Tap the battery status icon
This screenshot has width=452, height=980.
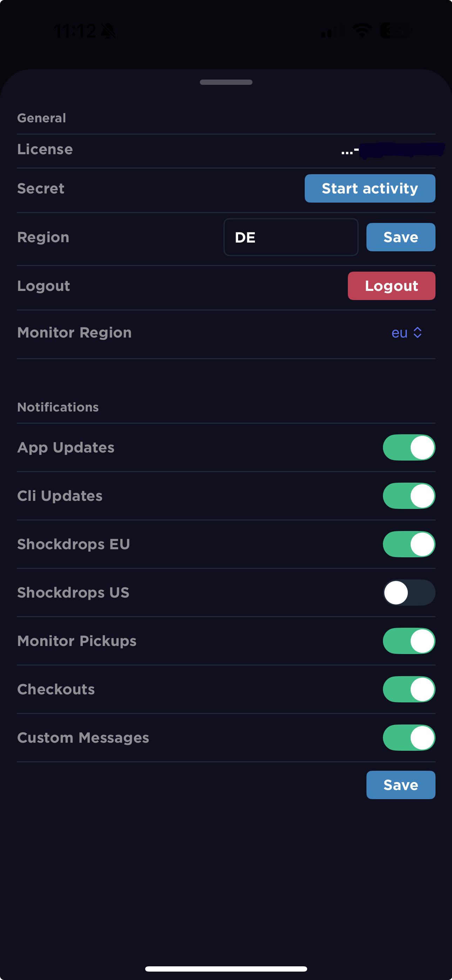tap(395, 30)
